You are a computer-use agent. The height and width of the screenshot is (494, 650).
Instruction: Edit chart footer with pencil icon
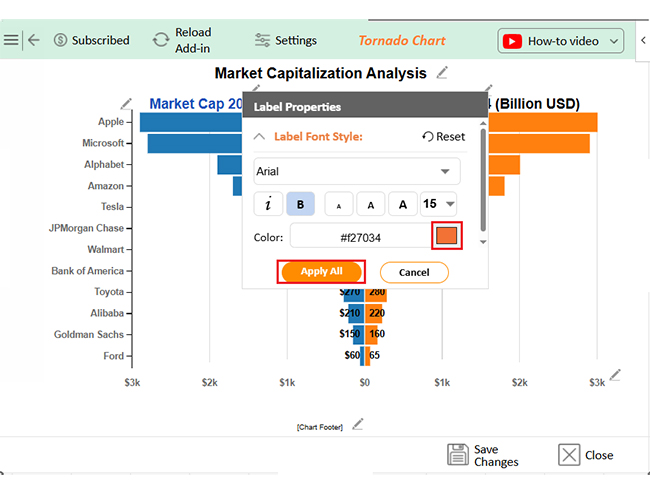358,424
